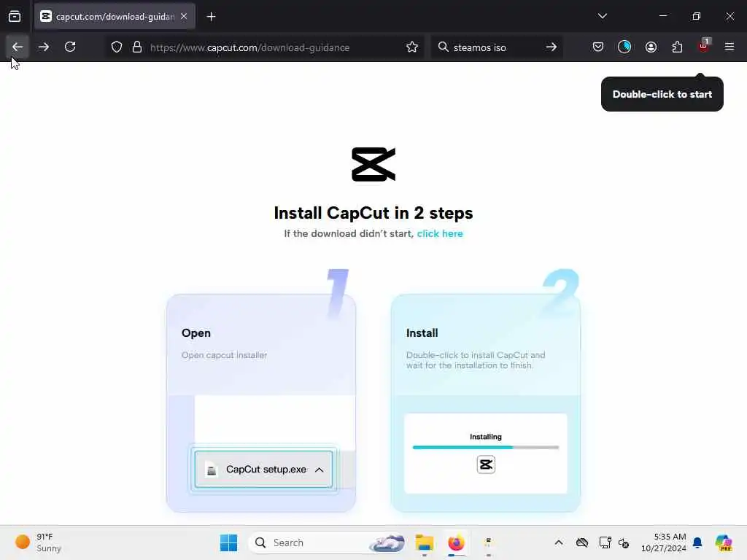This screenshot has height=560, width=747.
Task: Show hidden system tray icons
Action: pos(559,542)
